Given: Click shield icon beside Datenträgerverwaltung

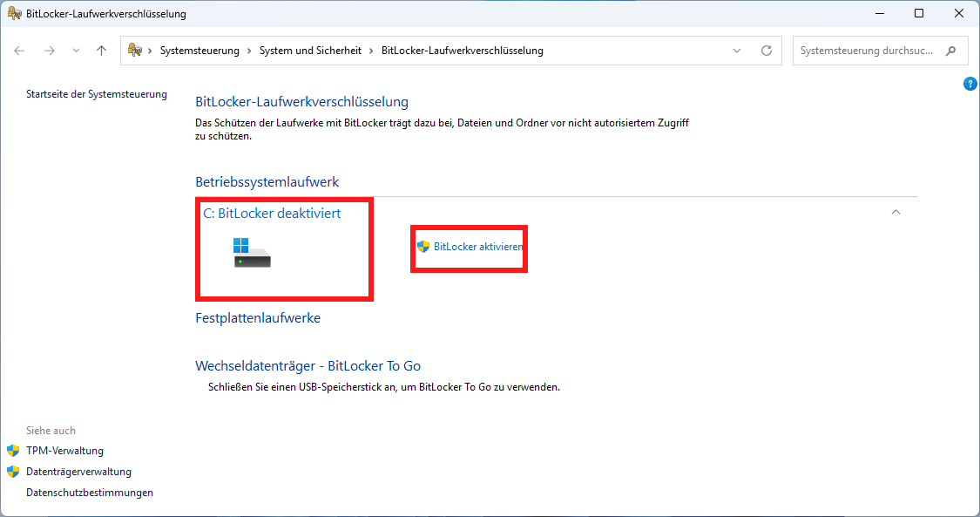Looking at the screenshot, I should pos(13,472).
